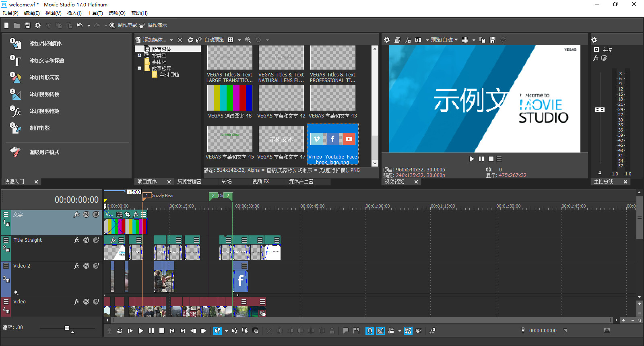This screenshot has width=644, height=346.
Task: Open the media views dropdown arrow
Action: pyautogui.click(x=239, y=40)
